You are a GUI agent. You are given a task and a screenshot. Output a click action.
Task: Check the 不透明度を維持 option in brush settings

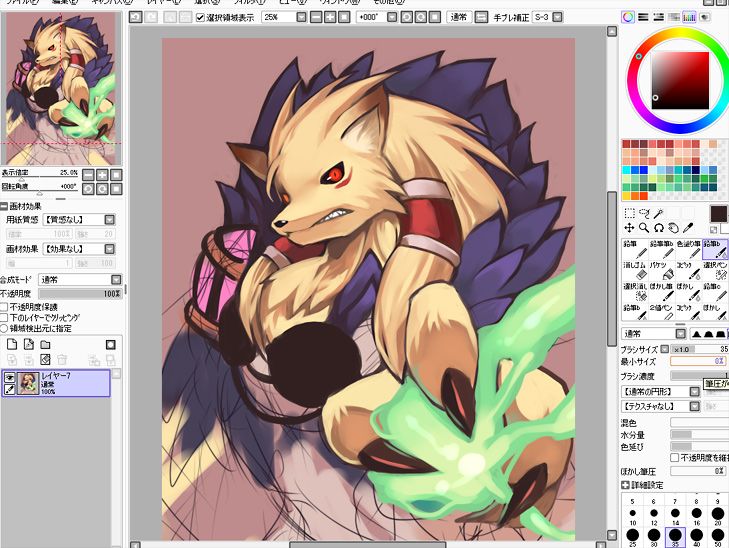coord(675,457)
